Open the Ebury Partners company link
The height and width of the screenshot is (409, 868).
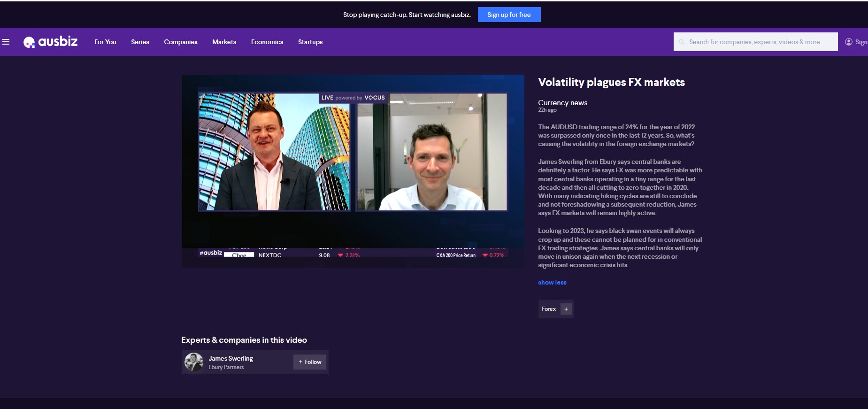(x=226, y=367)
